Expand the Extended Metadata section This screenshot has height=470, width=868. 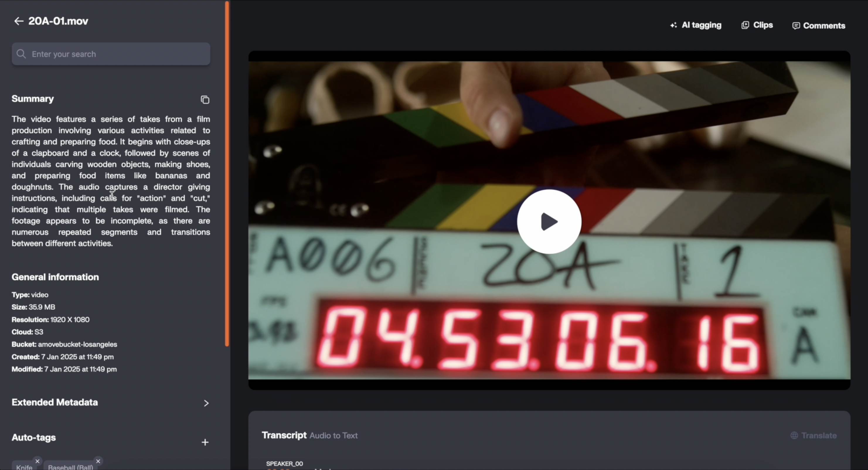[206, 403]
